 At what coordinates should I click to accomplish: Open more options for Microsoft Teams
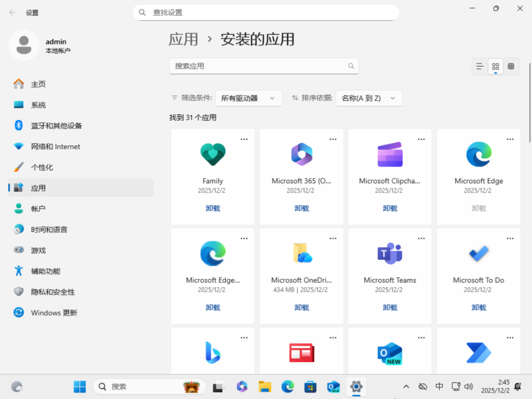click(x=421, y=238)
